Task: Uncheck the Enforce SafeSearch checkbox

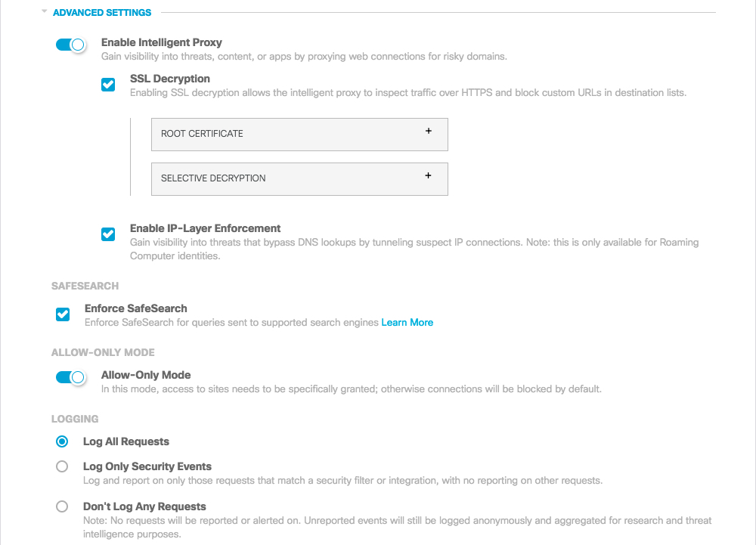Action: (63, 314)
